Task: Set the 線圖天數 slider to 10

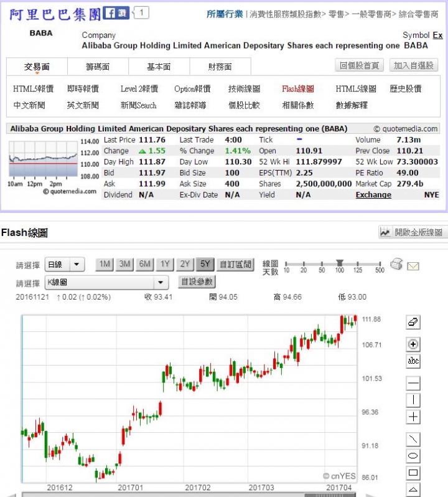Action: pyautogui.click(x=286, y=263)
